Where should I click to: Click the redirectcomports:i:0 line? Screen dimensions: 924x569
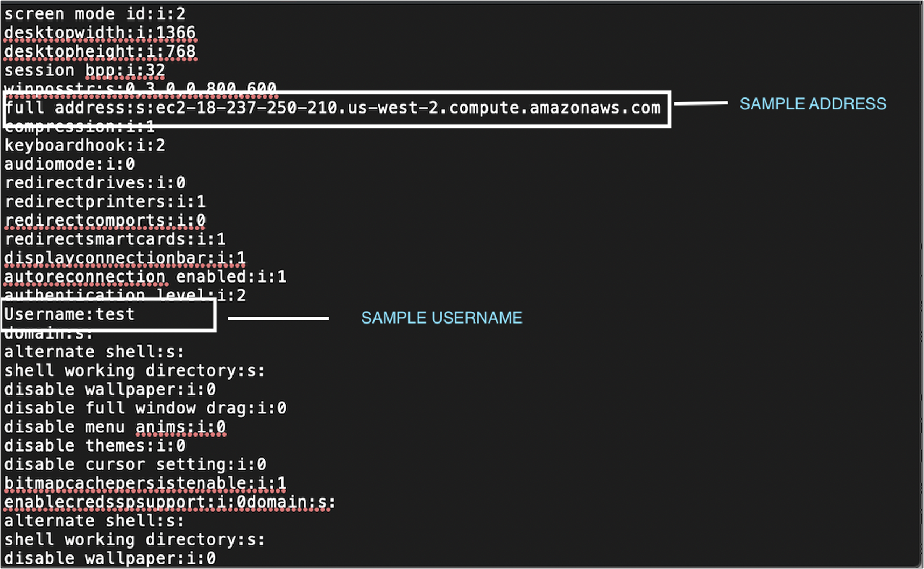point(105,221)
